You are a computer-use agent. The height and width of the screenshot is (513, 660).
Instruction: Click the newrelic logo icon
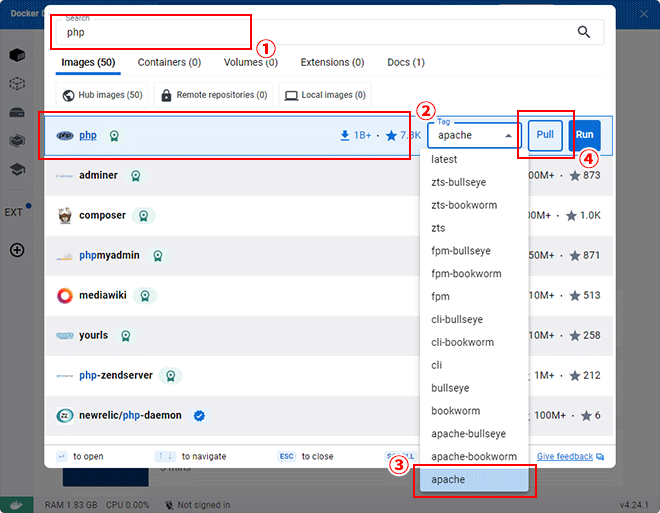65,415
